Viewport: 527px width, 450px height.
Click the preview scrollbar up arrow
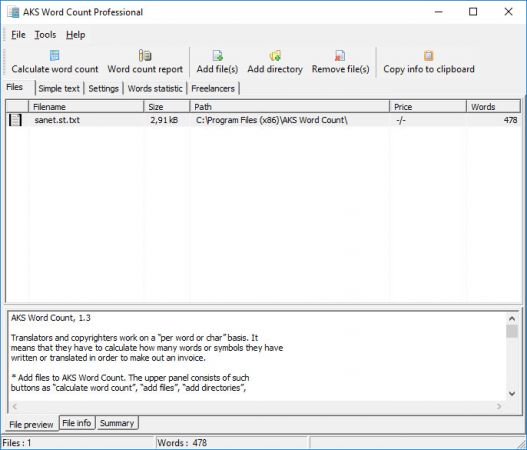pyautogui.click(x=512, y=318)
